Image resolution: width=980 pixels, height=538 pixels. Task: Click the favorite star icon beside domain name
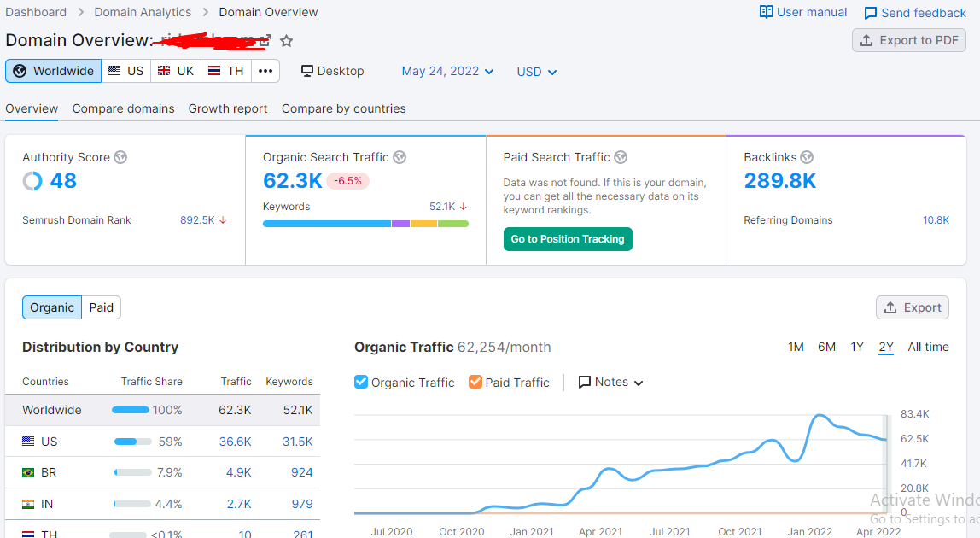tap(286, 41)
